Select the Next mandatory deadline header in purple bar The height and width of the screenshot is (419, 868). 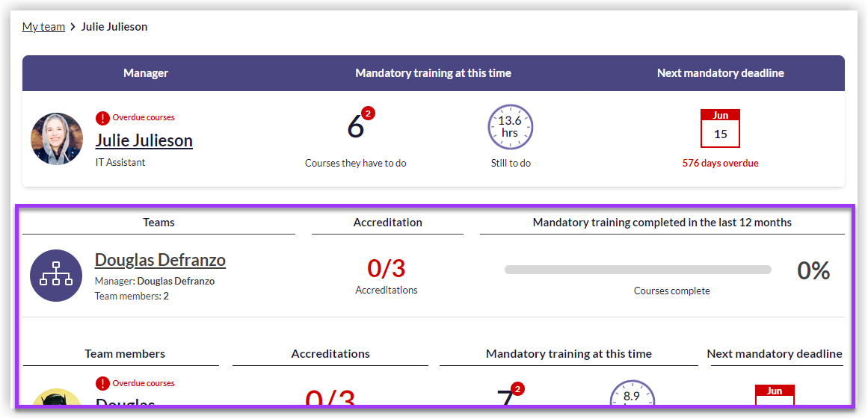pos(720,73)
